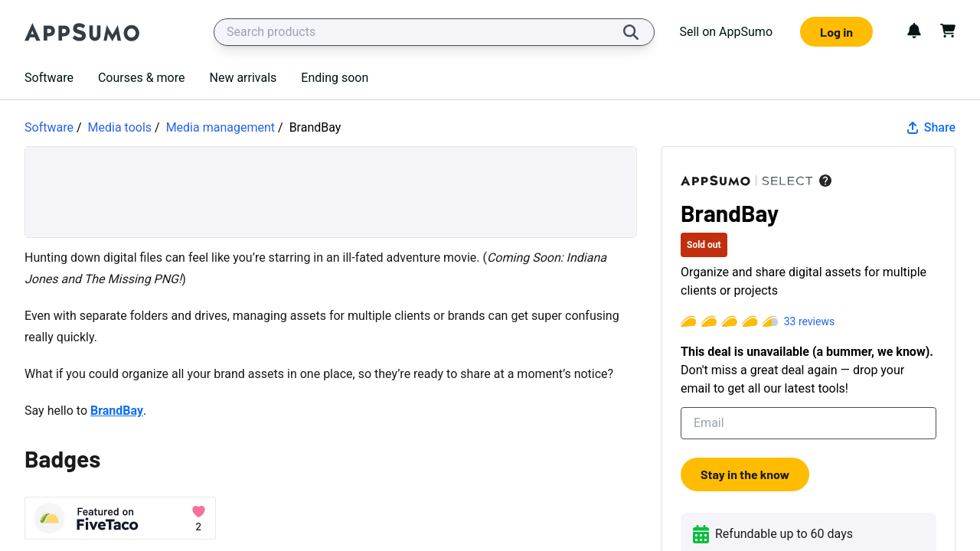Follow the Media tools breadcrumb

click(119, 127)
